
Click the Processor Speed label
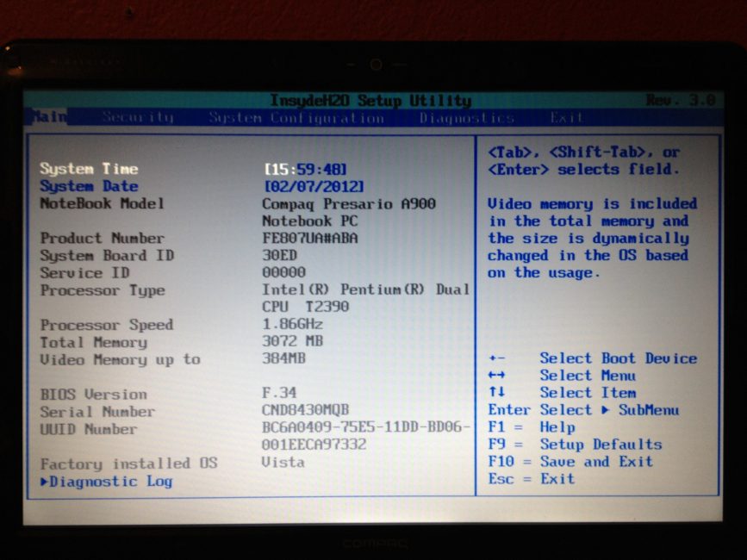(x=107, y=326)
